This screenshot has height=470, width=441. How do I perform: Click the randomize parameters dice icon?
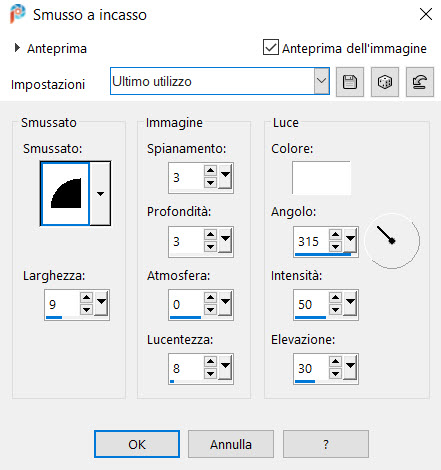coord(385,82)
